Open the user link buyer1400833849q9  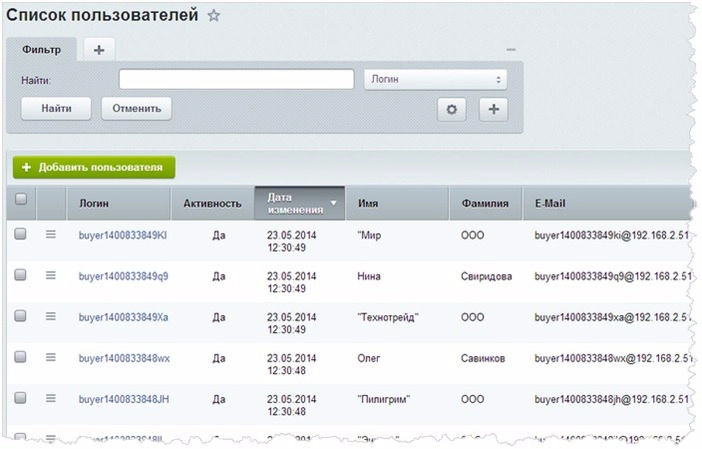tap(124, 276)
